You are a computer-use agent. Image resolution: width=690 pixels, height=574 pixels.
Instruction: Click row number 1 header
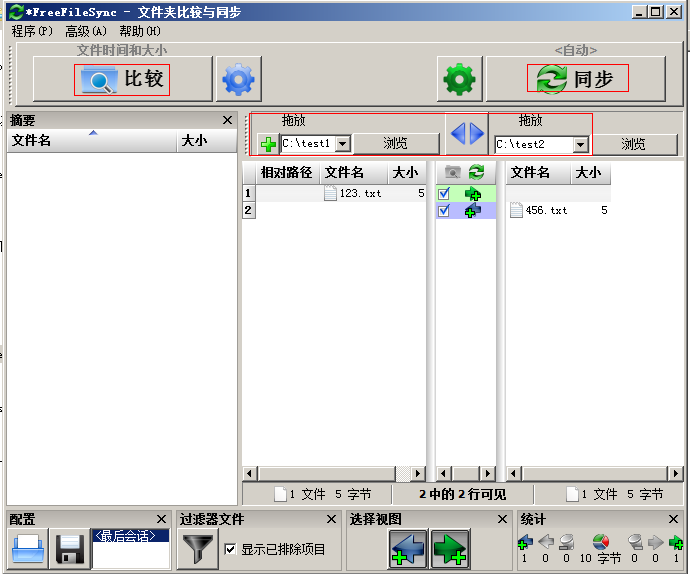249,193
